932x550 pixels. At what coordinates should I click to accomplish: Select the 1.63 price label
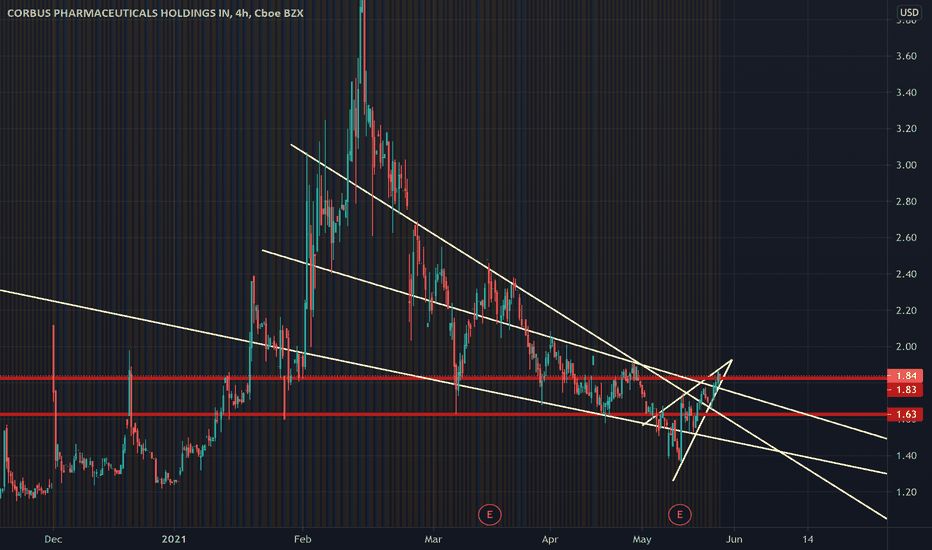coord(905,414)
